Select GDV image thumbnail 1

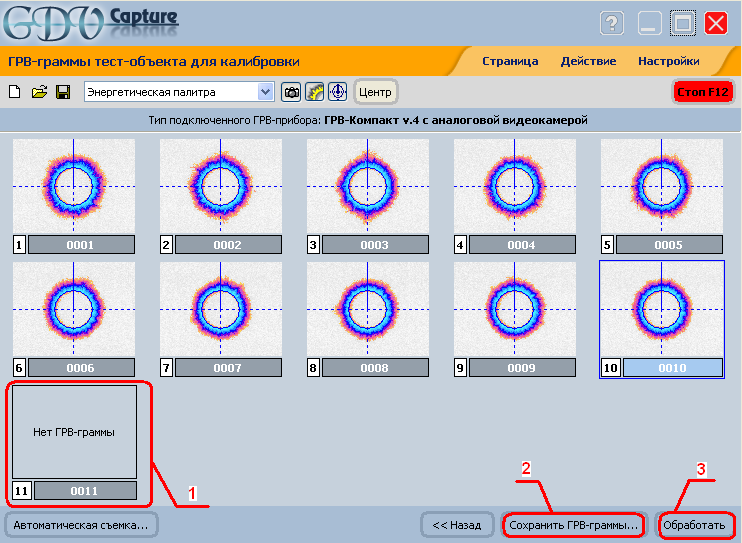[74, 186]
